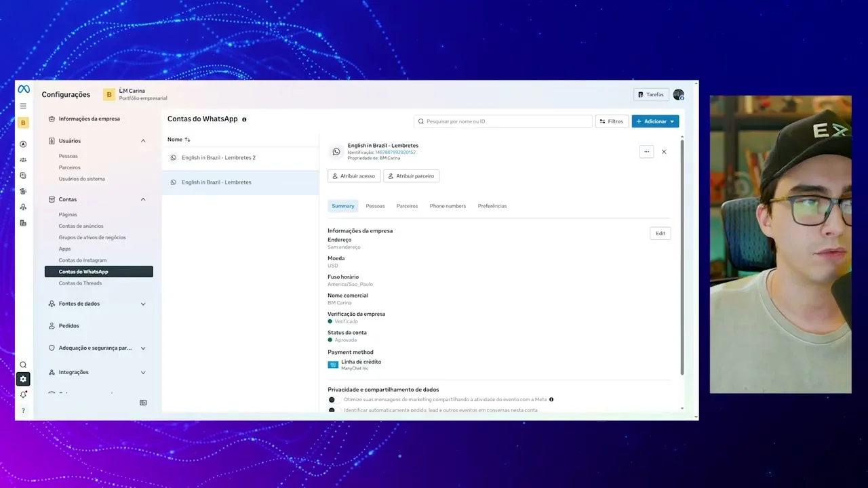868x488 pixels.
Task: Open the Tarefas button
Action: (x=651, y=95)
